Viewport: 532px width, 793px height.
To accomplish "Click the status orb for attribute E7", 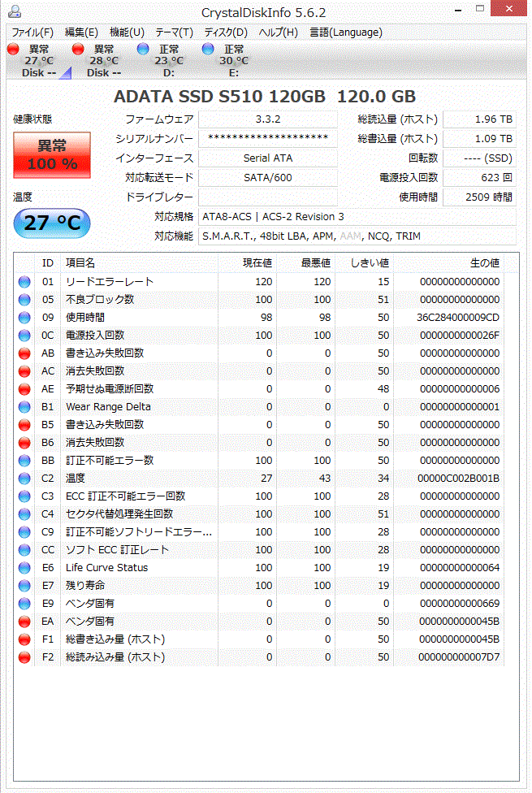I will pos(24,586).
